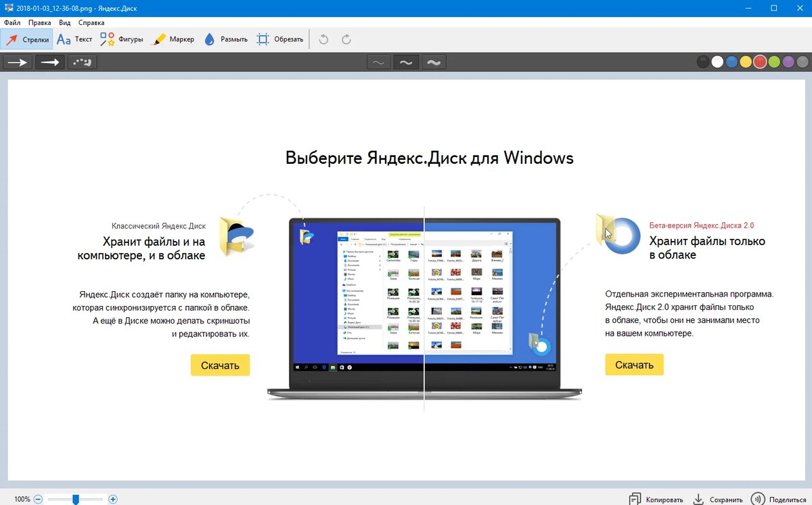Choose the purple color swatch
Screen dimensions: 812x505
point(789,62)
